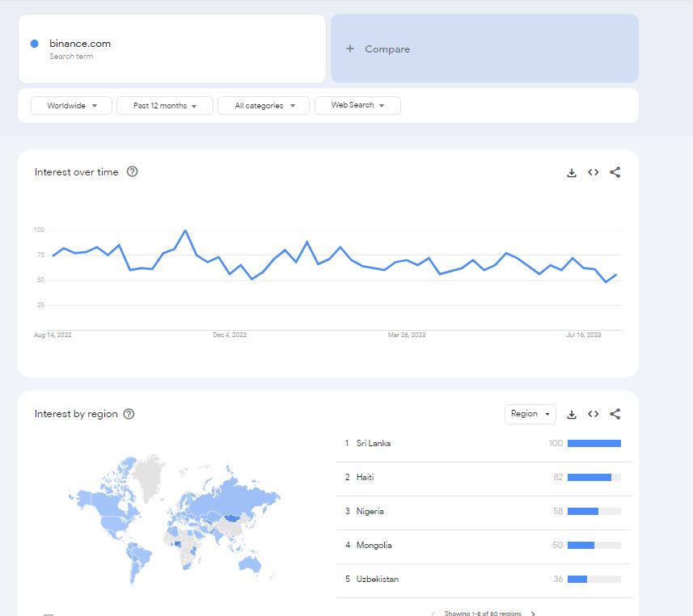Click the value 36 beside Uzbekistan
The height and width of the screenshot is (616, 693).
click(x=558, y=579)
